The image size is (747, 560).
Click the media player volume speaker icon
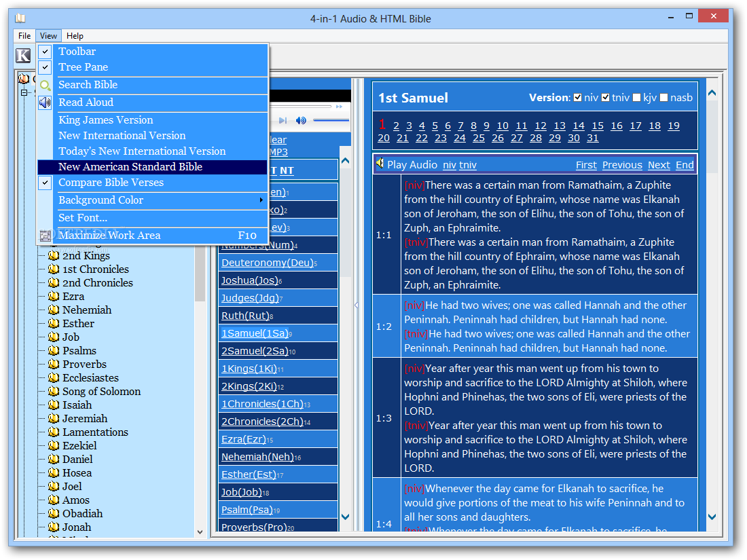coord(301,120)
